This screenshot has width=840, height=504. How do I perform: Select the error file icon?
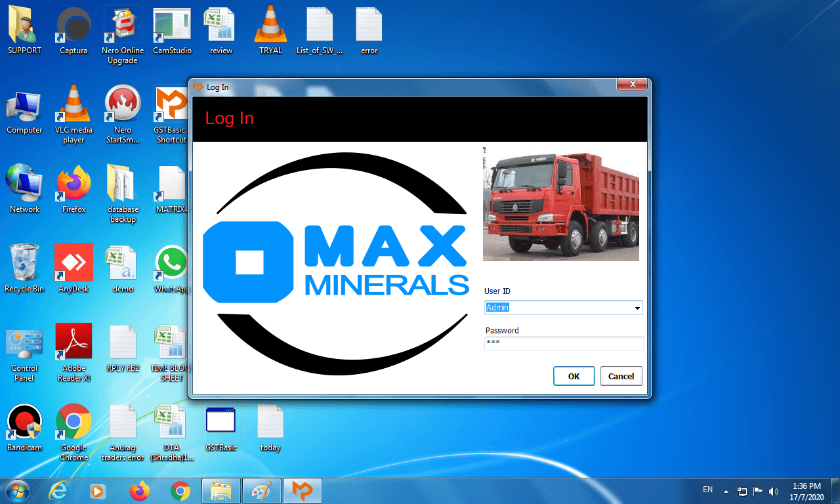tap(369, 31)
